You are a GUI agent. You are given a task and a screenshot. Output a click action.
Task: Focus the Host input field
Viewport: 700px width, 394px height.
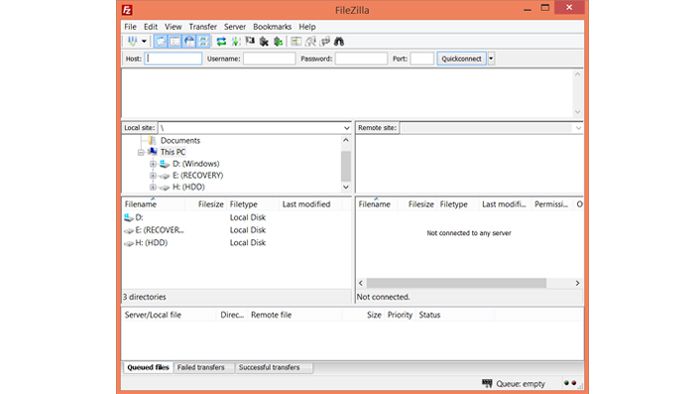point(173,58)
